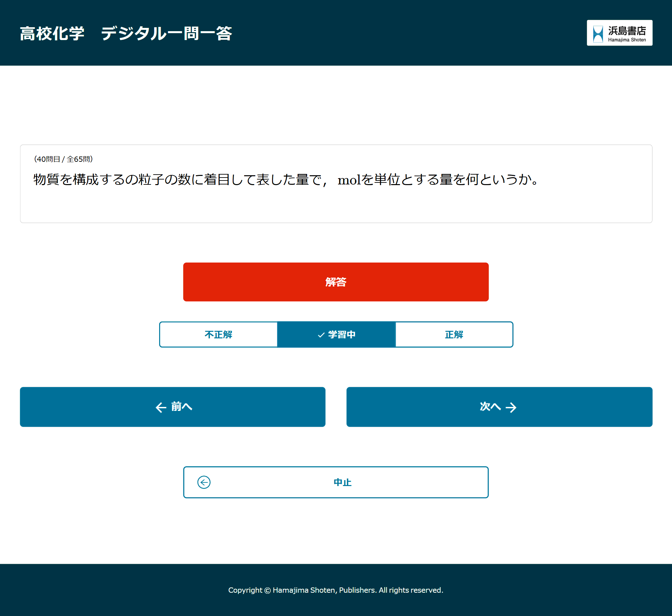Viewport: 672px width, 616px height.
Task: Quit the quiz via 中止
Action: point(336,482)
